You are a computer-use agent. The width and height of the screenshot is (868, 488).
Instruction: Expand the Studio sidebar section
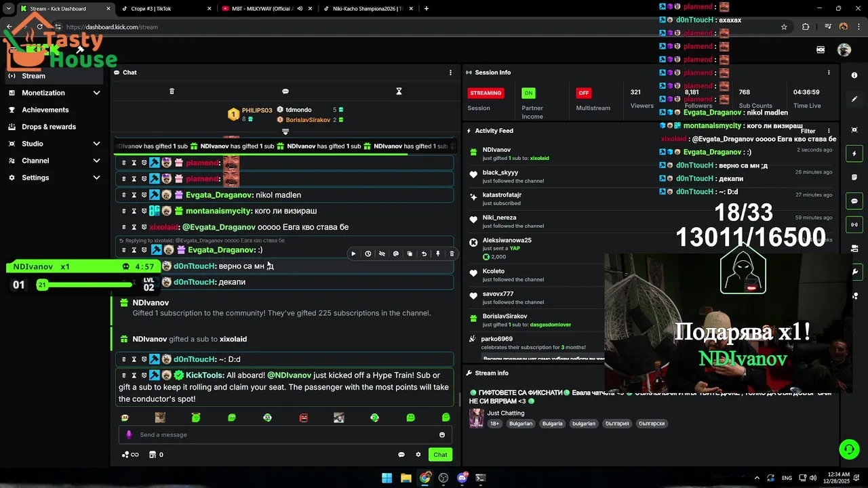(96, 144)
